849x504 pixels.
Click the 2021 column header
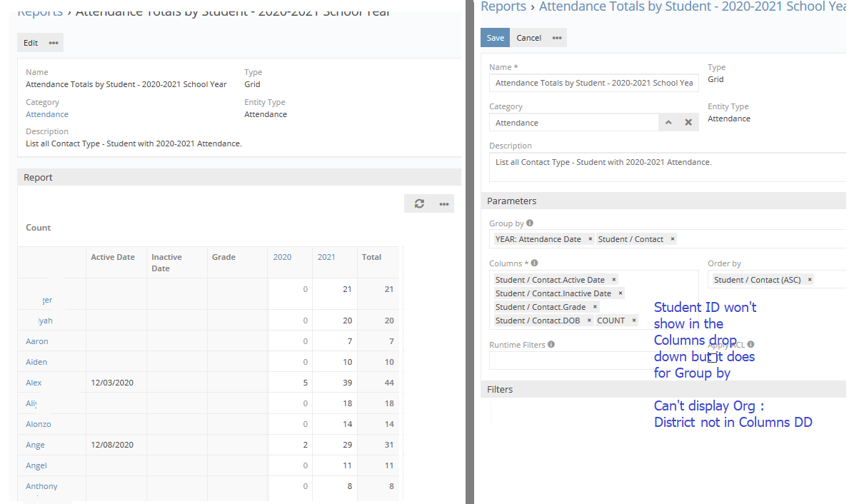pyautogui.click(x=326, y=257)
